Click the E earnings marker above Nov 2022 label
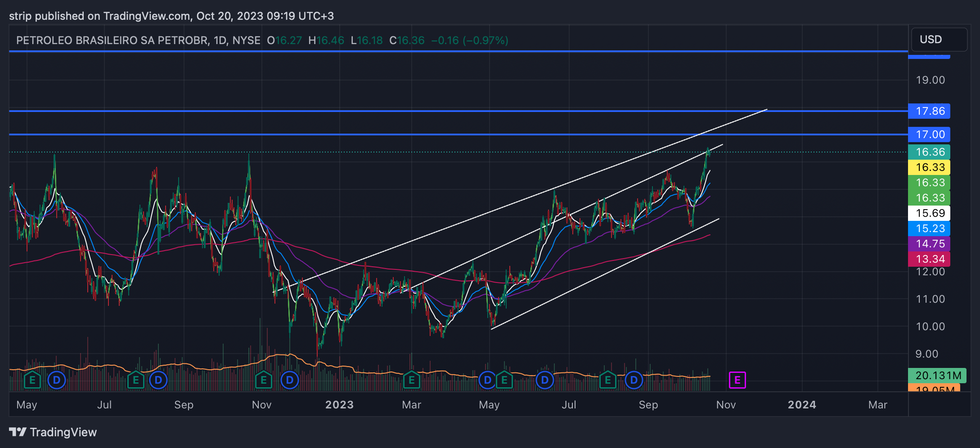Image resolution: width=980 pixels, height=448 pixels. (263, 380)
